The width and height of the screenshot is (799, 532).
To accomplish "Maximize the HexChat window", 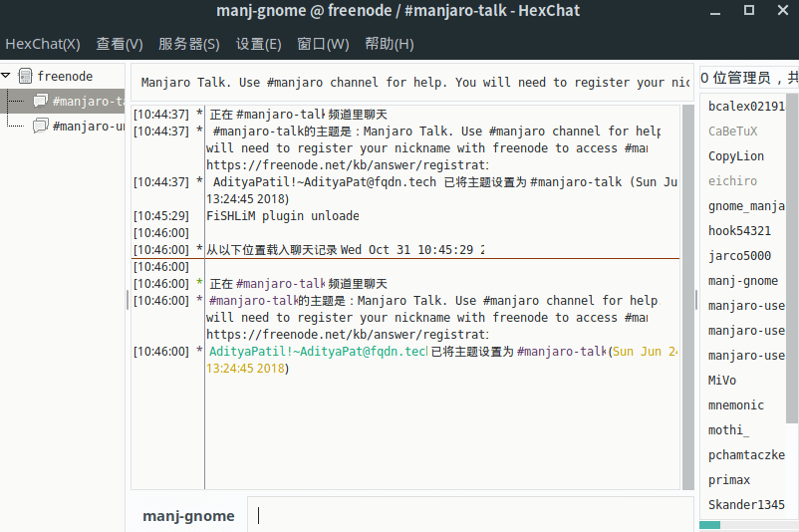I will [749, 10].
